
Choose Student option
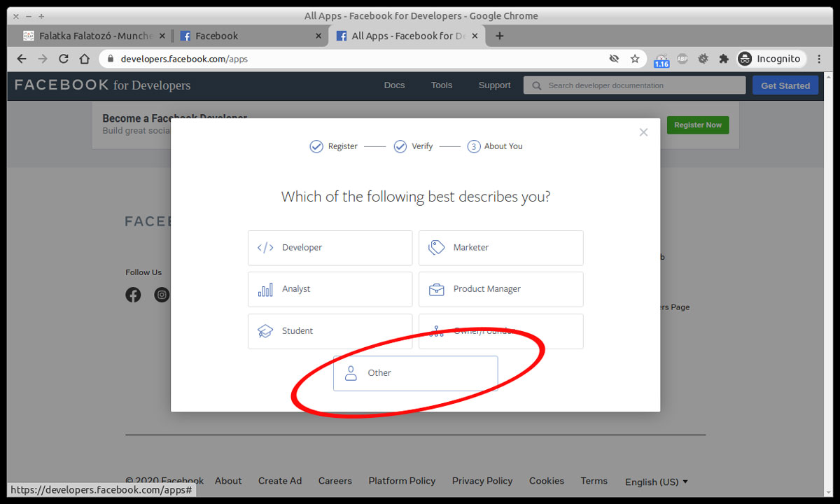click(x=330, y=331)
